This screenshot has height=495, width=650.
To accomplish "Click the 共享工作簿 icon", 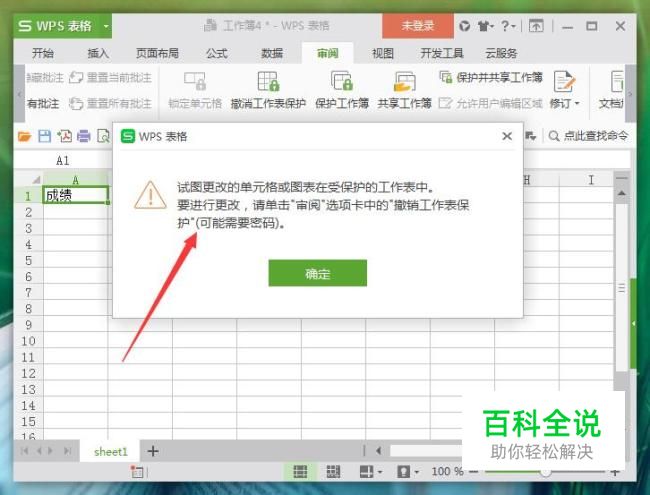I will tap(405, 81).
